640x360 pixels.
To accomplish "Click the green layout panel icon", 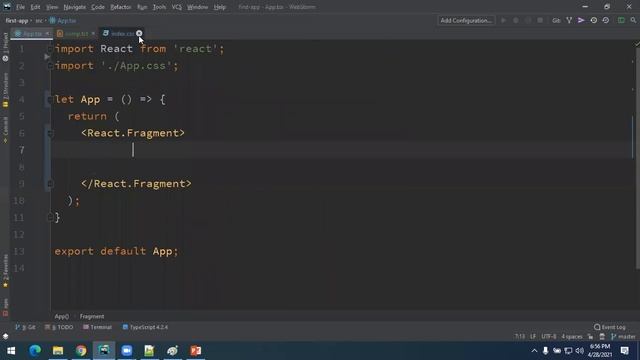I will (621, 20).
